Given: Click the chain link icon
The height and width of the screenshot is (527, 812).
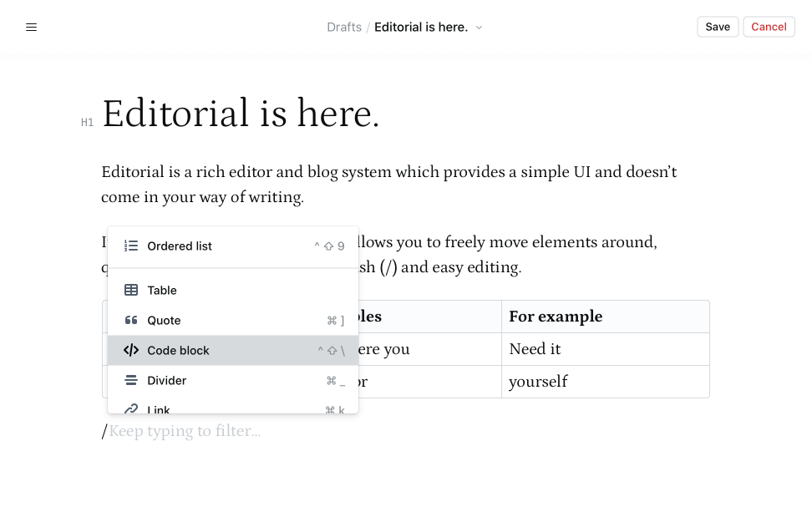Looking at the screenshot, I should coord(131,408).
